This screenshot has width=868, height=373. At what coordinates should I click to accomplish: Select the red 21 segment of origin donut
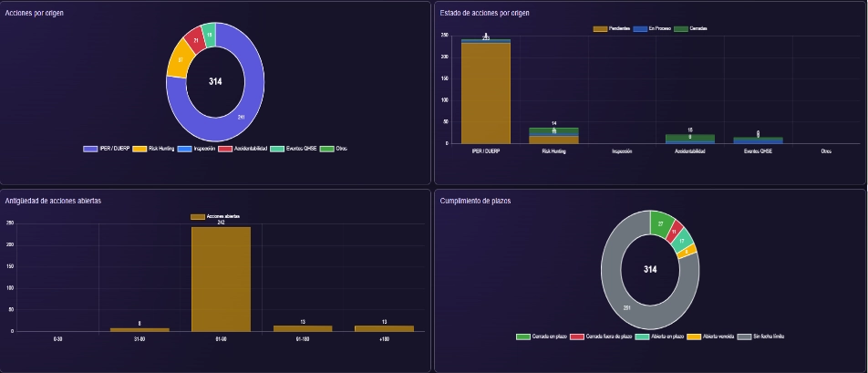coord(196,40)
